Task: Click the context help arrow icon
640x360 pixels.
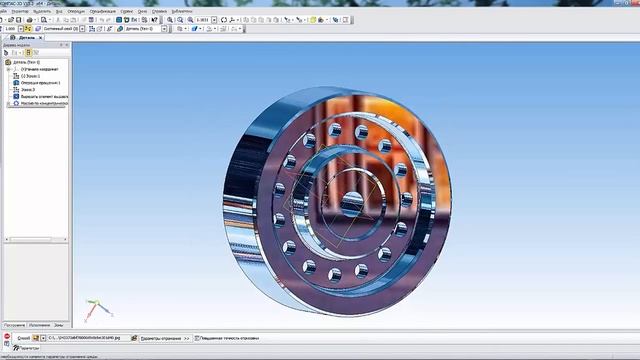Action: coord(154,20)
